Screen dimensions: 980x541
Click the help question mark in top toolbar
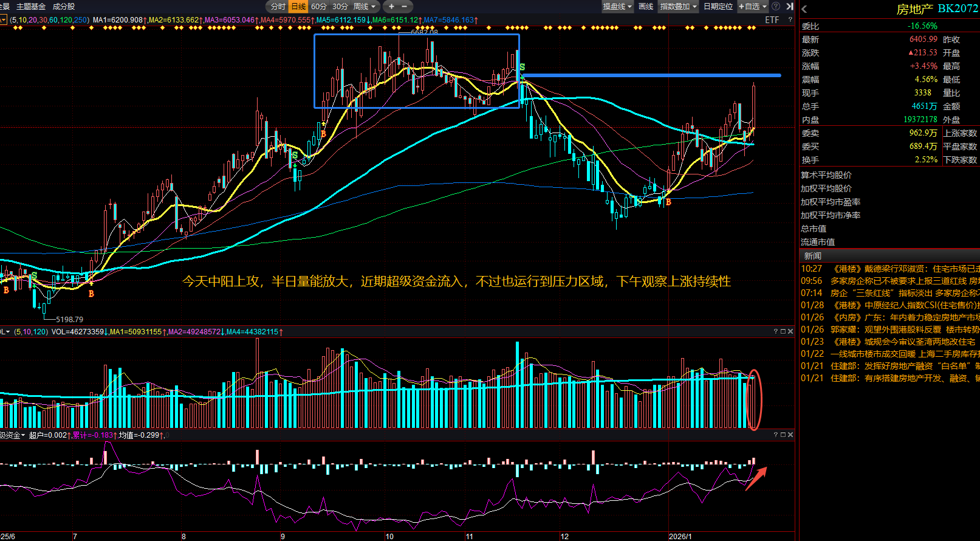tap(777, 7)
